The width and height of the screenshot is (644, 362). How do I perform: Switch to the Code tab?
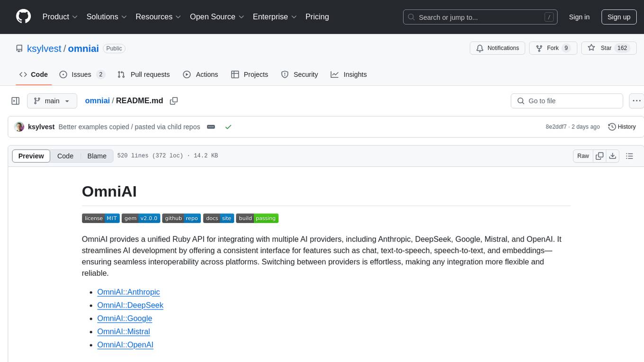click(x=33, y=74)
